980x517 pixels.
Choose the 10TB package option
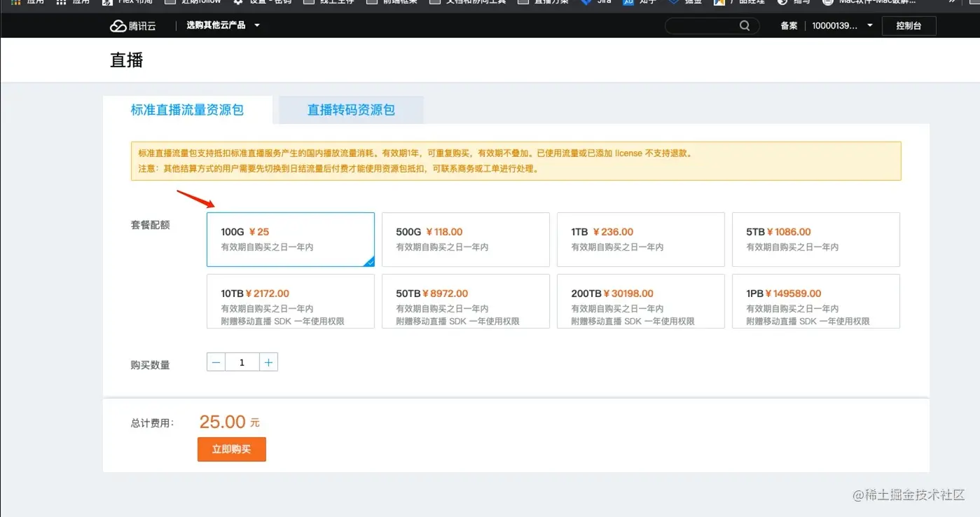click(x=290, y=301)
